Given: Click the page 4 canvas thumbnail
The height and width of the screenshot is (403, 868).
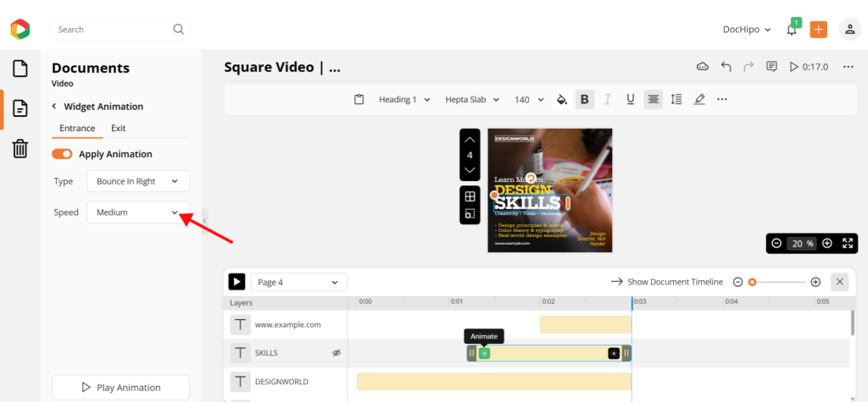Looking at the screenshot, I should click(x=549, y=190).
